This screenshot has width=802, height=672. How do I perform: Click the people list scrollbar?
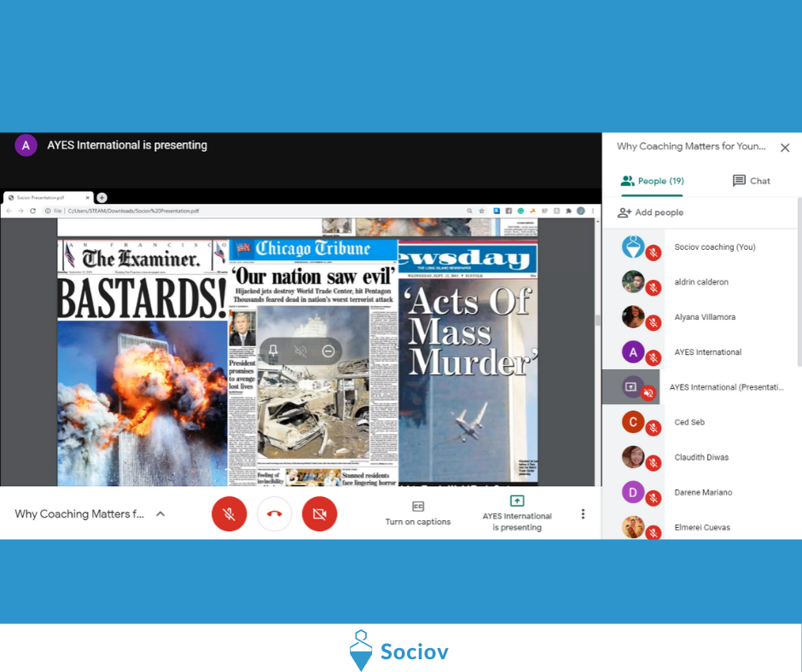(x=799, y=281)
